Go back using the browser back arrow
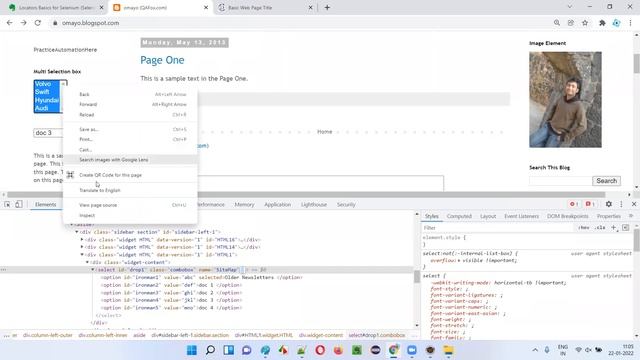This screenshot has height=360, width=640. point(9,23)
